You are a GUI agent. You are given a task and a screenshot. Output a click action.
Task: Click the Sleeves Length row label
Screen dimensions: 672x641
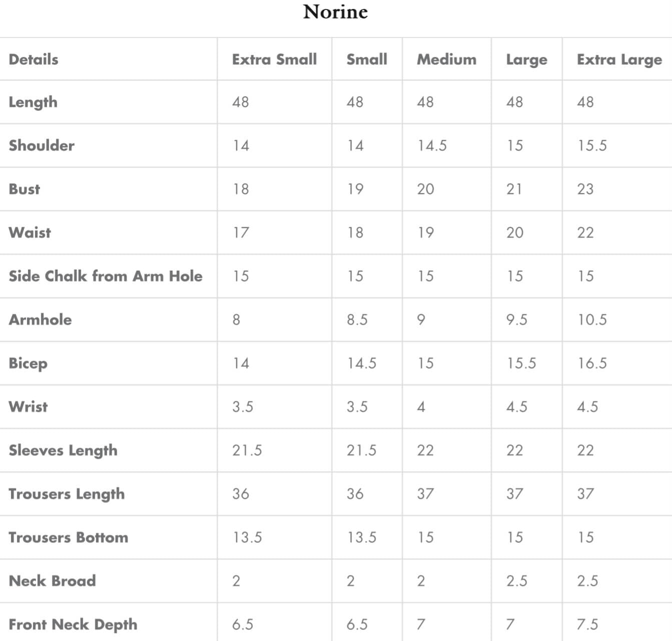63,450
